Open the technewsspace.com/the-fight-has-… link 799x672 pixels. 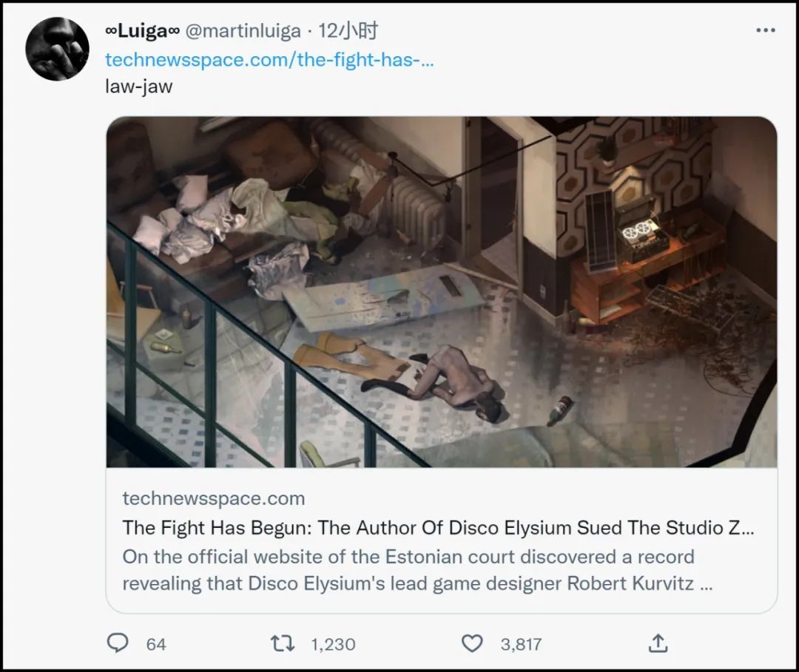pyautogui.click(x=269, y=59)
